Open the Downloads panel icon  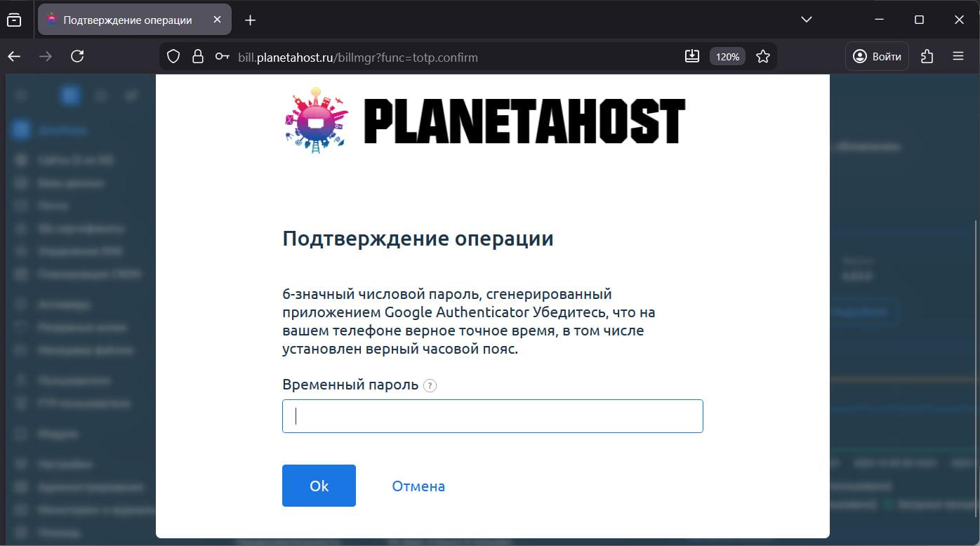pos(692,56)
